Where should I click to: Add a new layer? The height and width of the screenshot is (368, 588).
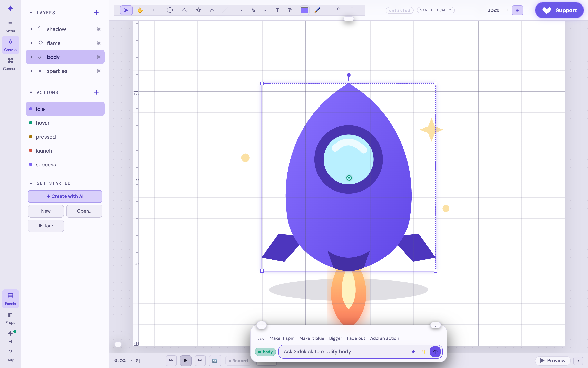coord(96,12)
